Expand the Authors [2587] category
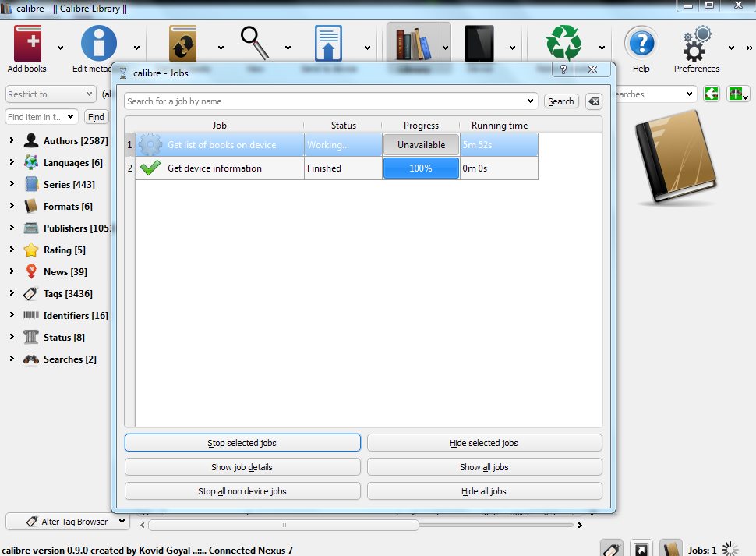The image size is (756, 556). 12,140
